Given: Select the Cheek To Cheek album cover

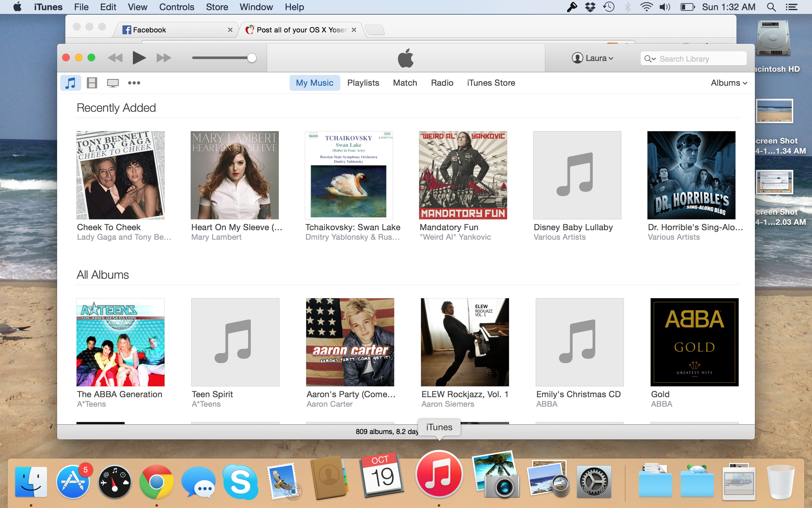Looking at the screenshot, I should 121,175.
